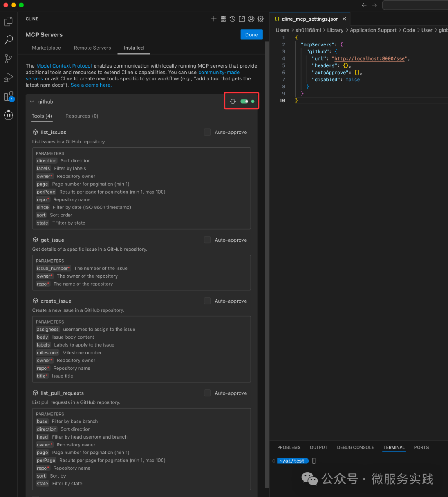Open the PROBLEMS panel tab
This screenshot has width=448, height=497.
(289, 447)
